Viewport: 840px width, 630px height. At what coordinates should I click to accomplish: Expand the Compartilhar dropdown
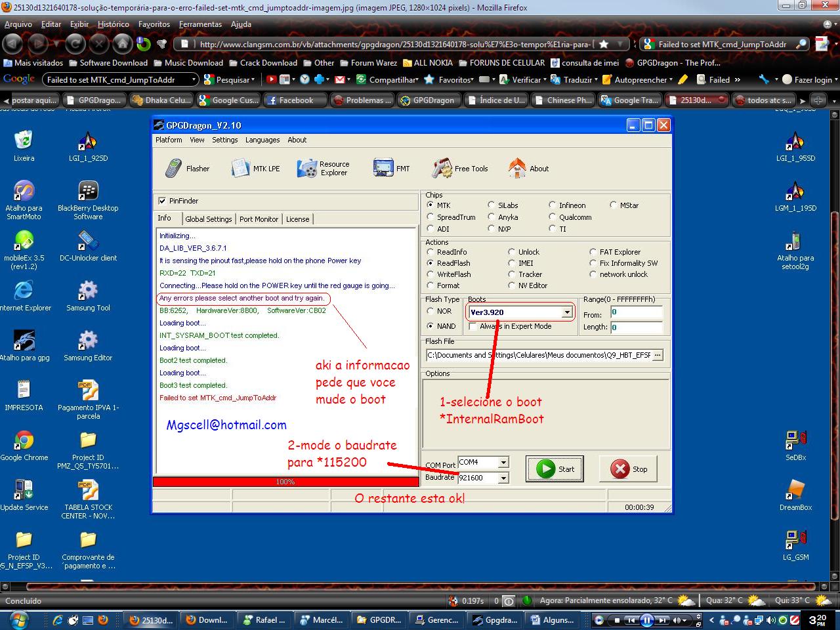[x=417, y=80]
